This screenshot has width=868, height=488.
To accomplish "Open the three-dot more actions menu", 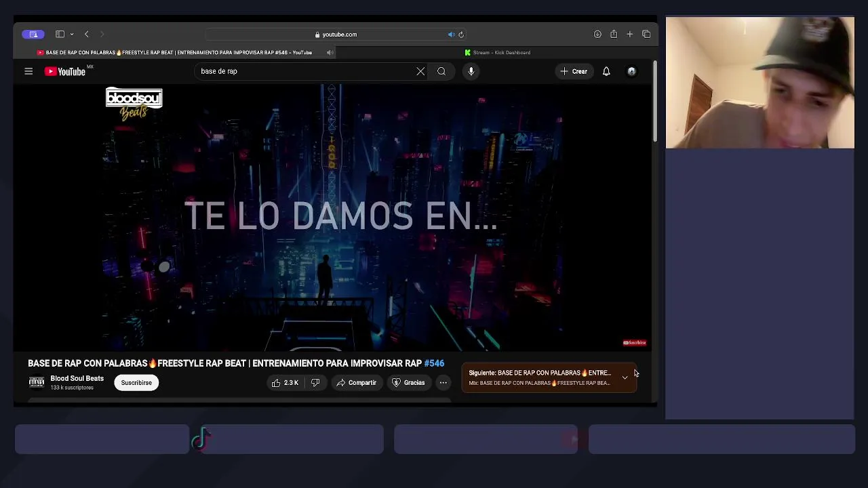I will [443, 383].
